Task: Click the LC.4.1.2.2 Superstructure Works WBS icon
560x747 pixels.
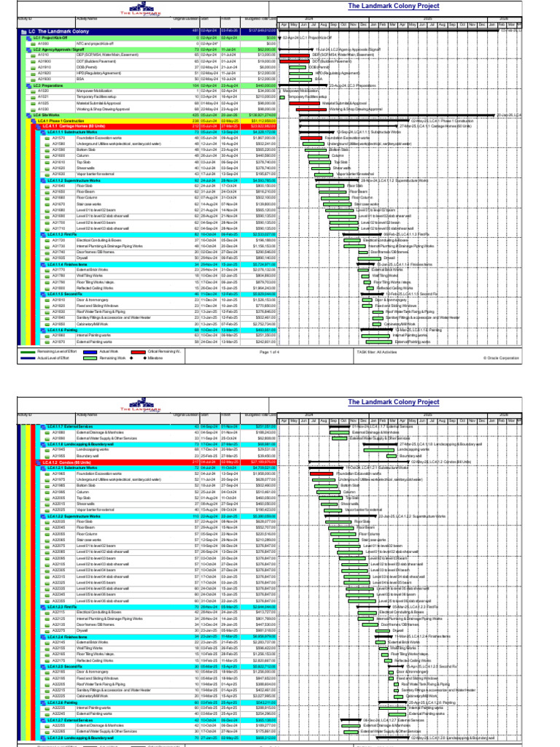Action: (x=43, y=516)
